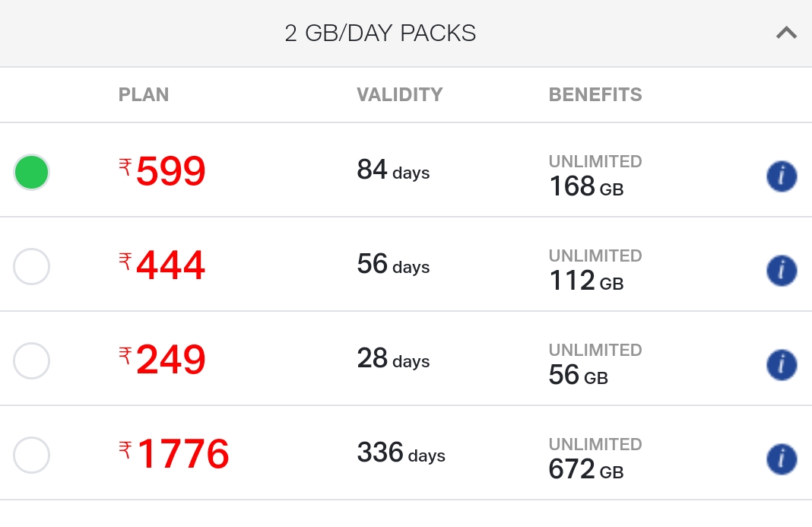Click the chevron in the packs header
Viewport: 812px width, 527px height.
pos(785,33)
